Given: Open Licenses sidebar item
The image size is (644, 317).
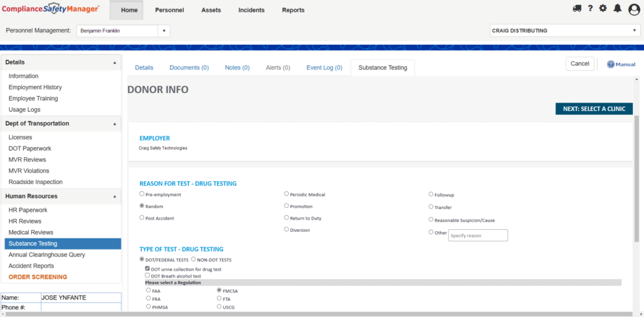Looking at the screenshot, I should [x=20, y=137].
